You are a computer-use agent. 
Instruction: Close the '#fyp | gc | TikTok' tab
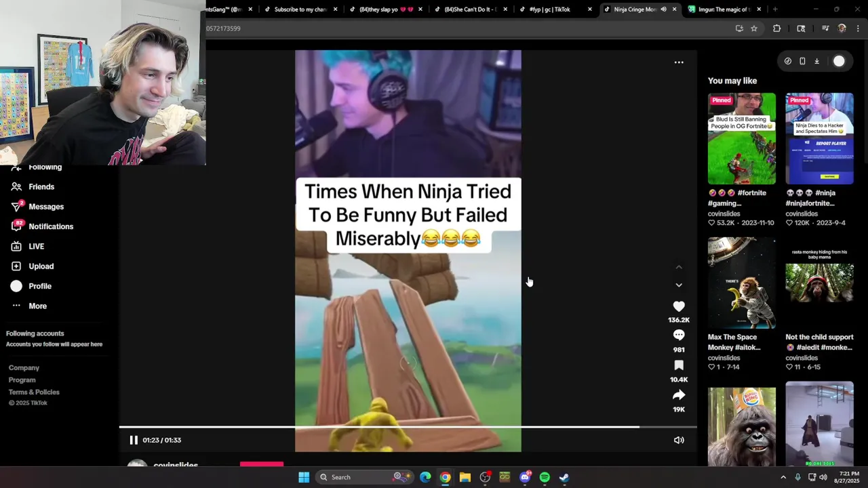[x=589, y=9]
